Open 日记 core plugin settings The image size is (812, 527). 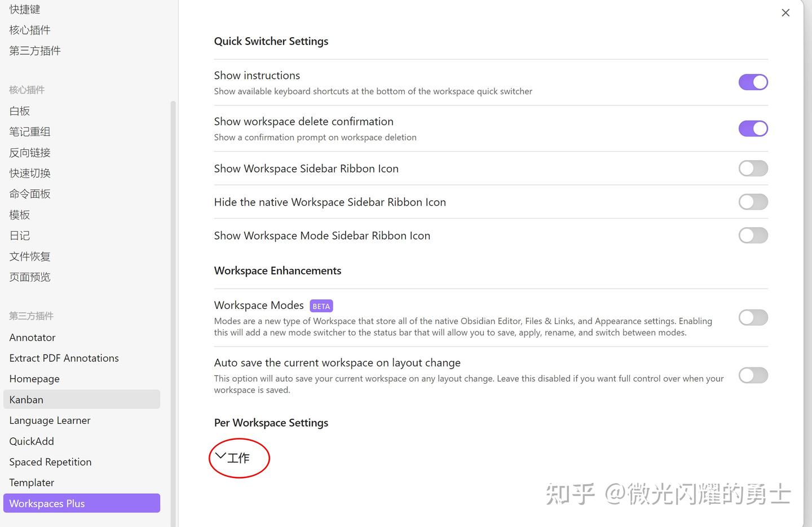[x=19, y=235]
